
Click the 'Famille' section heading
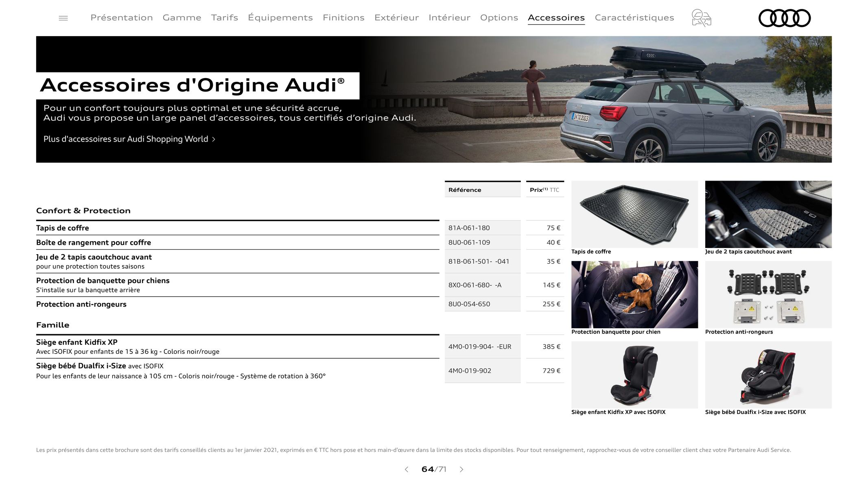52,325
